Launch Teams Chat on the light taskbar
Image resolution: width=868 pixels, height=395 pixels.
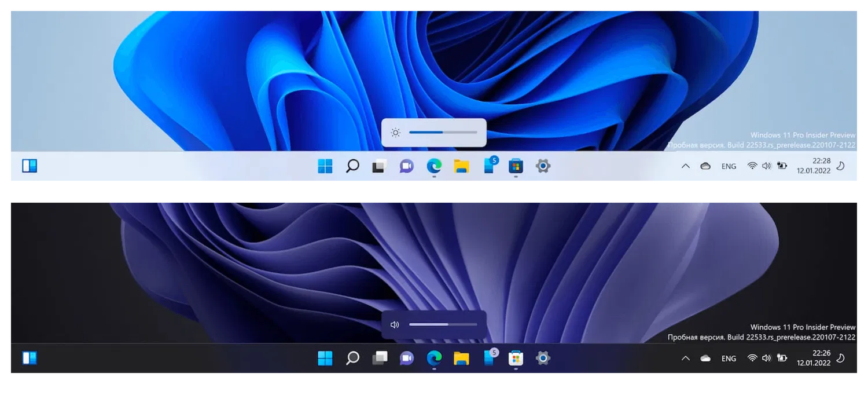(x=407, y=166)
